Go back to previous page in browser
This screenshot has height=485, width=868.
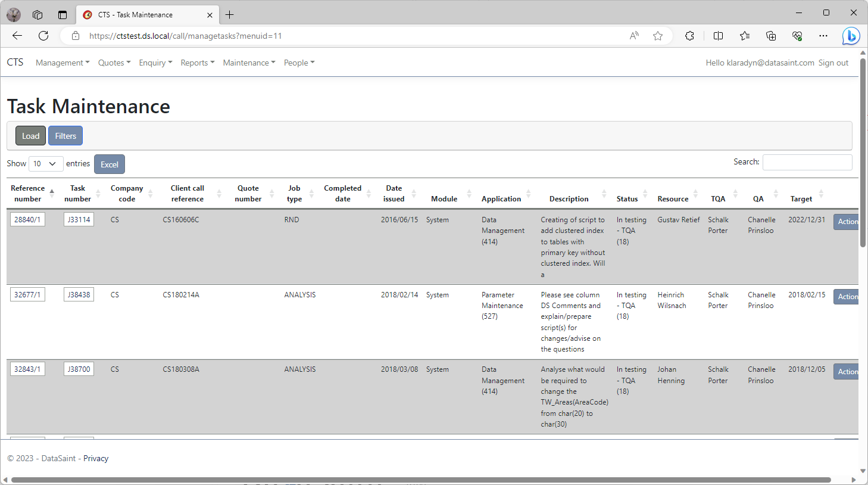point(17,36)
